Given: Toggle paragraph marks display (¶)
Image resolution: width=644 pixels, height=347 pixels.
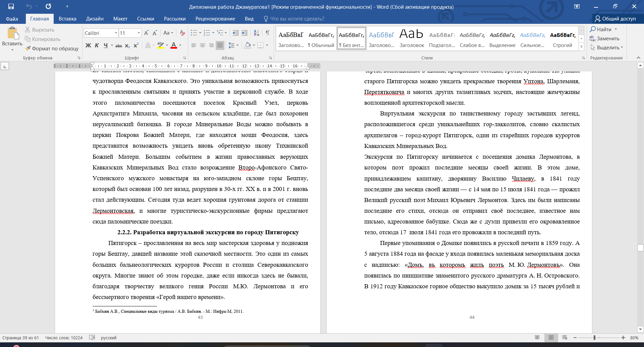Looking at the screenshot, I should 268,33.
